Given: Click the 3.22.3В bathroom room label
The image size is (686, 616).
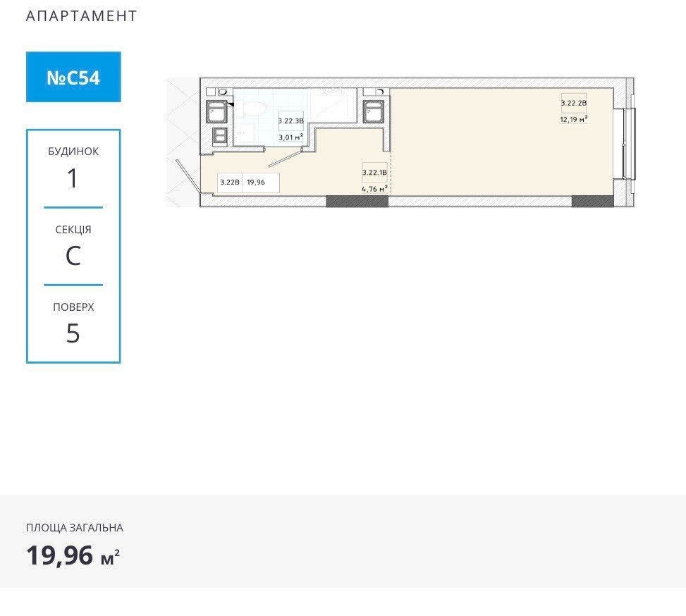Looking at the screenshot, I should [x=290, y=121].
